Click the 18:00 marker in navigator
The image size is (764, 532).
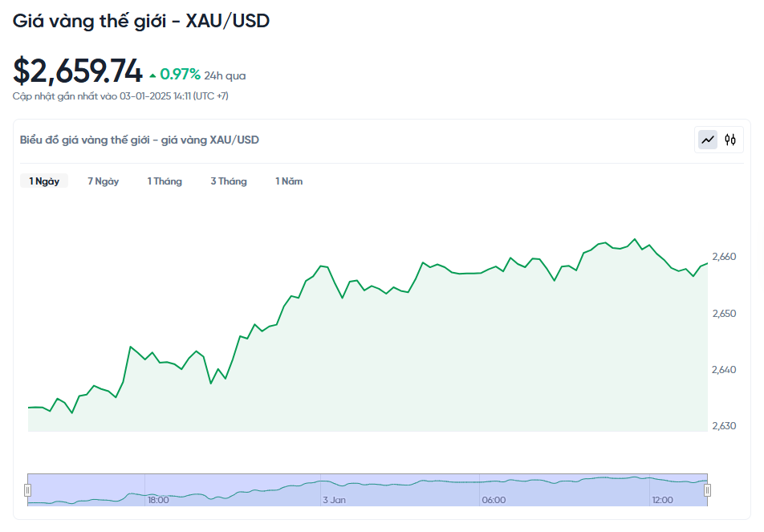[x=158, y=500]
